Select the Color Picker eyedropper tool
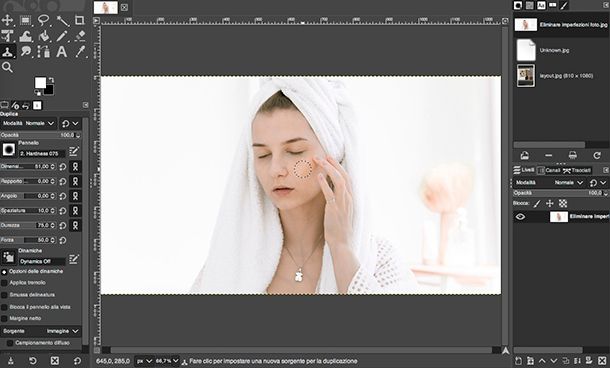Viewport: 610px width, 368px height. pyautogui.click(x=80, y=52)
